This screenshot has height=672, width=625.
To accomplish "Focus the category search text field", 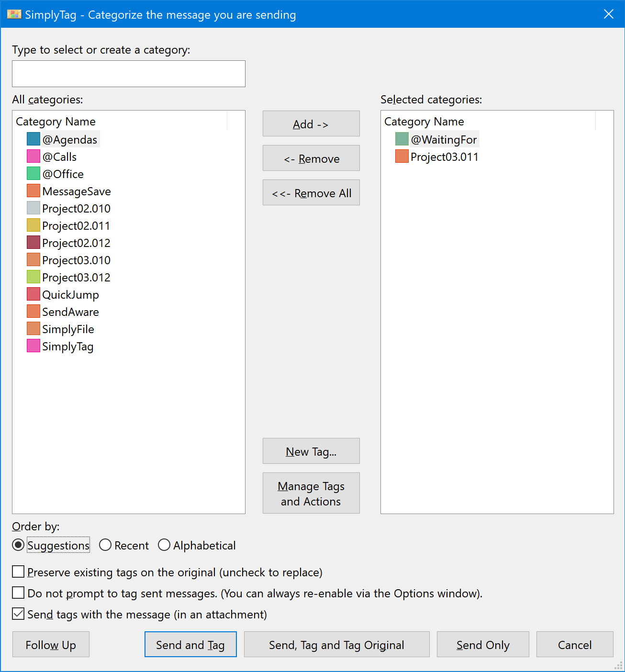I will [129, 74].
